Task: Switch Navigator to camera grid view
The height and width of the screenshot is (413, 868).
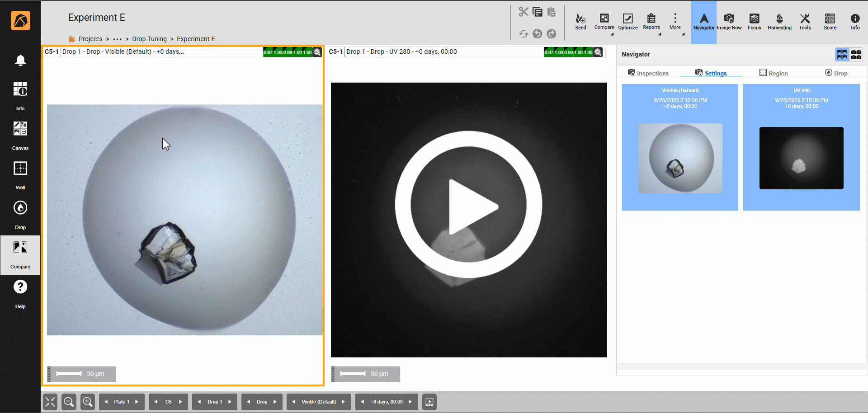Action: pyautogui.click(x=856, y=55)
